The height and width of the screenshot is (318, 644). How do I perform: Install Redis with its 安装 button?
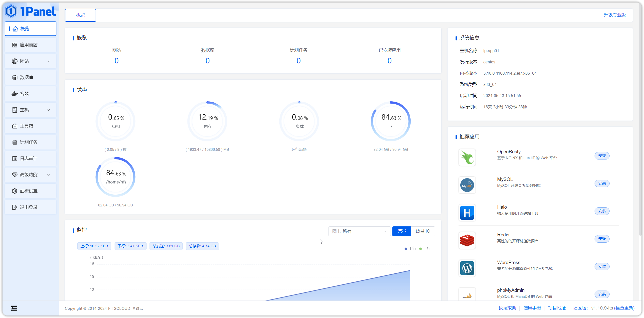pyautogui.click(x=602, y=239)
